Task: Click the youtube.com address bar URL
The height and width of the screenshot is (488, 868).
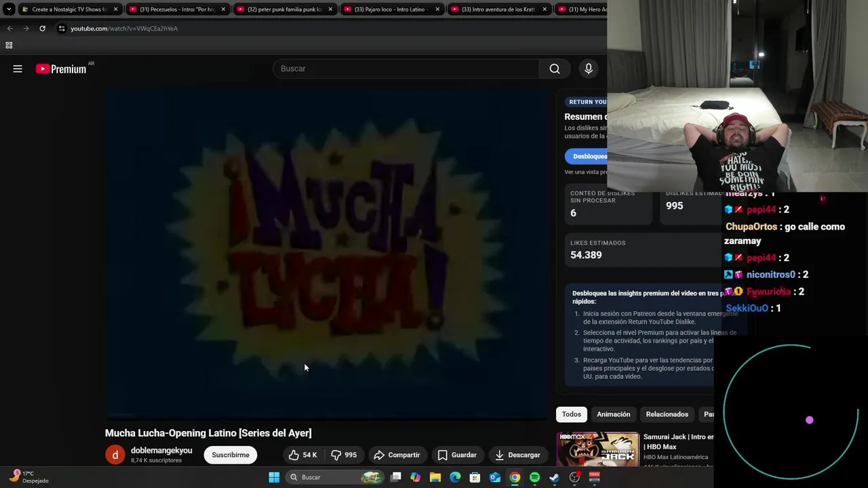Action: pyautogui.click(x=124, y=28)
